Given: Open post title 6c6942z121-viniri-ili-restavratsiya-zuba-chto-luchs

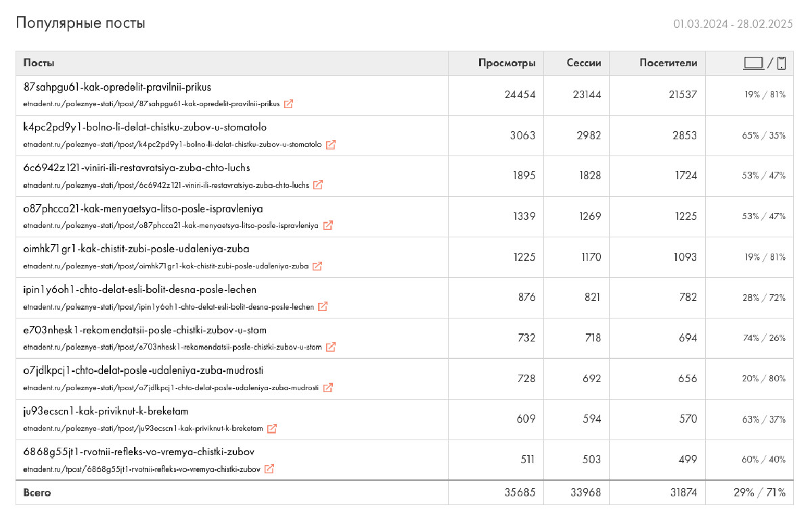Looking at the screenshot, I should tap(137, 168).
